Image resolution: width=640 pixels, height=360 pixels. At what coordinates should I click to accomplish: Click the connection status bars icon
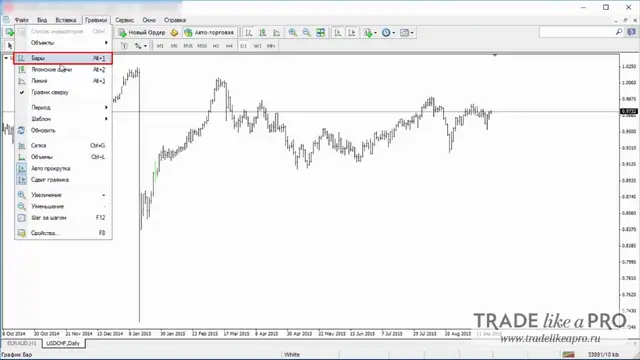coord(569,355)
